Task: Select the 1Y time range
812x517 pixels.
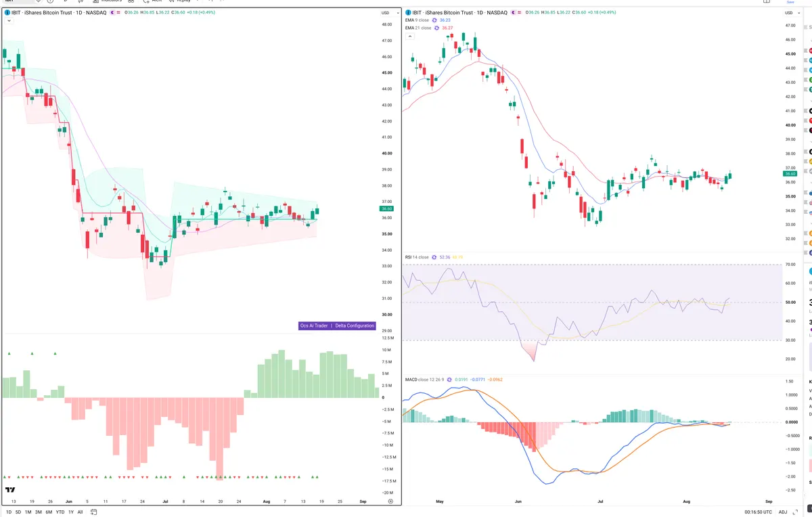Action: pos(71,512)
